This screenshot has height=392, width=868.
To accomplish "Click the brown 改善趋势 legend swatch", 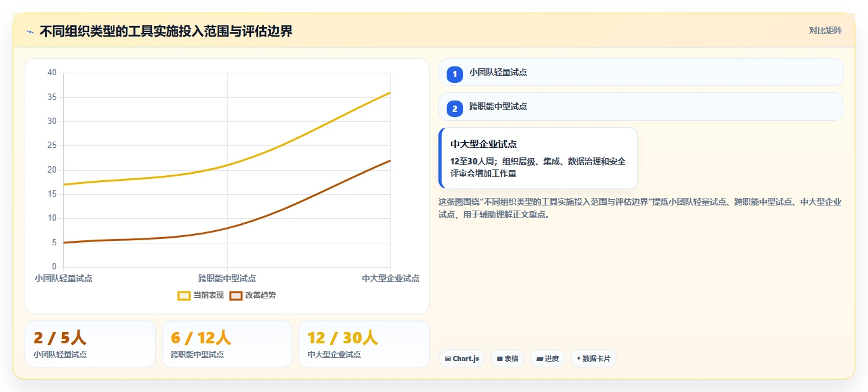I will 236,295.
